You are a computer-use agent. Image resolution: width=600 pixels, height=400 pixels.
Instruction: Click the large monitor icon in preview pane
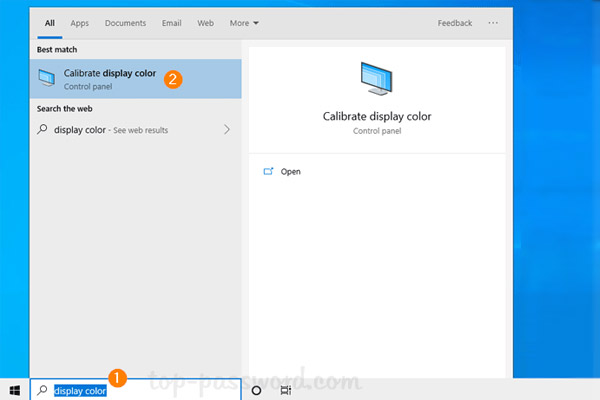coord(377,79)
